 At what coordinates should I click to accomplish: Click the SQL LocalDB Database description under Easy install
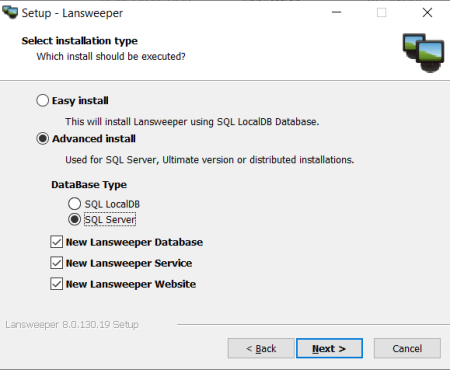click(x=192, y=122)
